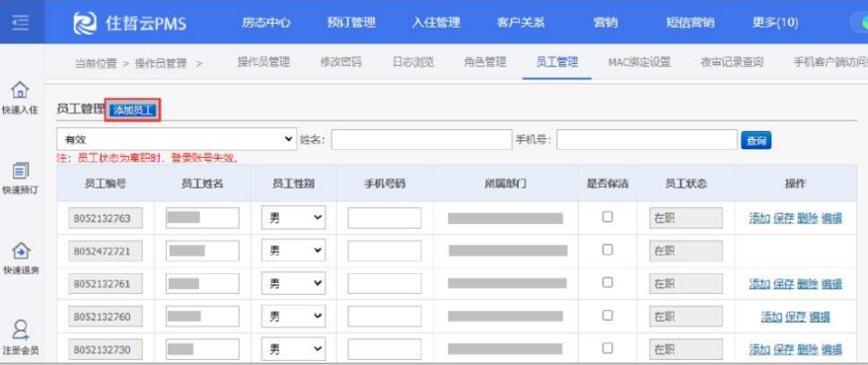The width and height of the screenshot is (868, 365).
Task: Open the 有效 status filter dropdown
Action: (x=177, y=139)
